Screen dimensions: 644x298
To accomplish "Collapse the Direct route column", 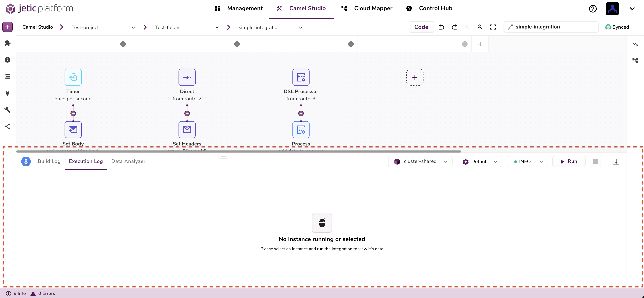I will coord(237,44).
